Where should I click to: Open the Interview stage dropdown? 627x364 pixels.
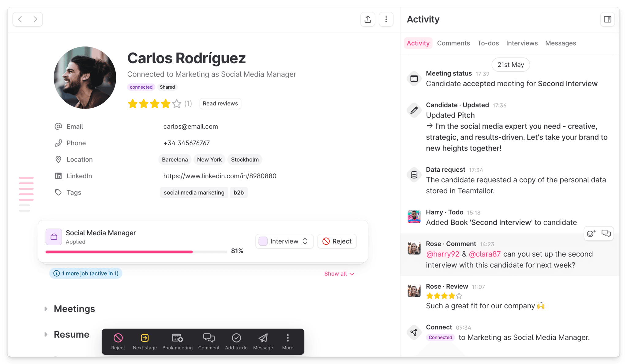[284, 241]
